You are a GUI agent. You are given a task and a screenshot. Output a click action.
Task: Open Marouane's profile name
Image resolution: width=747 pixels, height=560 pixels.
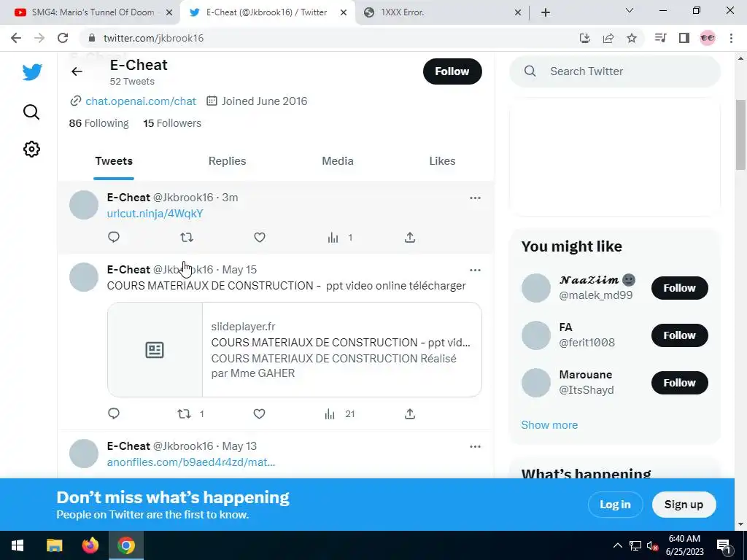[x=586, y=375]
